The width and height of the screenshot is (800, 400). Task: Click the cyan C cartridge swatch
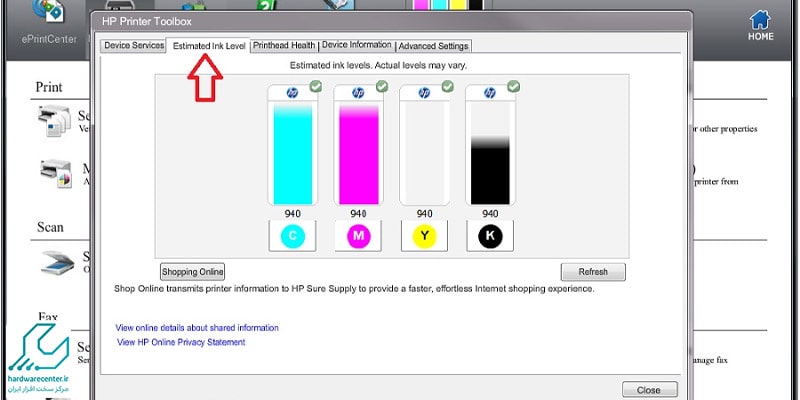292,236
